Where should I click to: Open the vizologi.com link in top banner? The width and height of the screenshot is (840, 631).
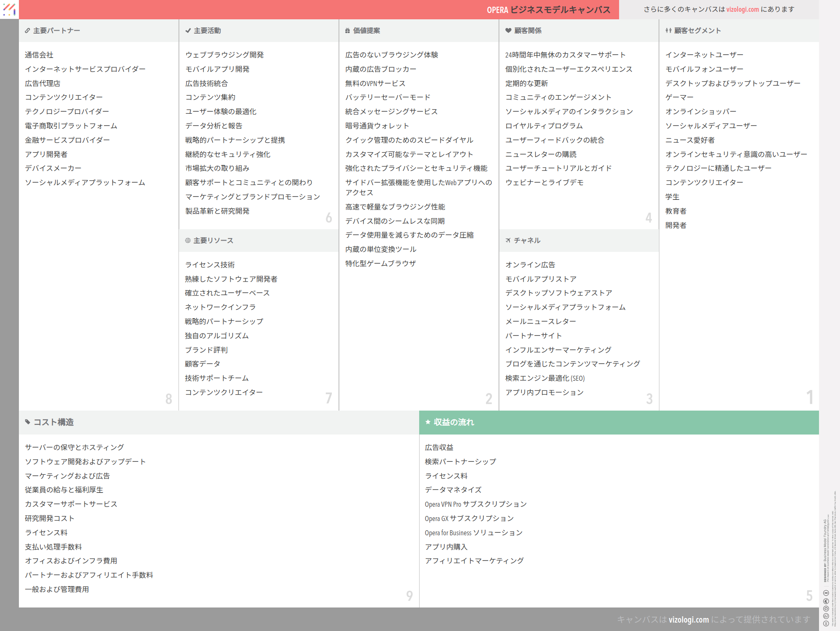tap(742, 9)
